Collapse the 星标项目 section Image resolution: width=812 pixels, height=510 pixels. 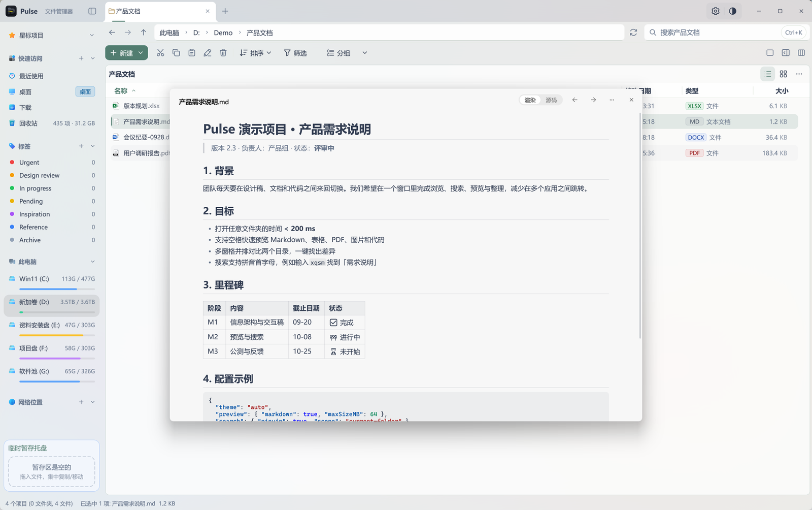[92, 36]
